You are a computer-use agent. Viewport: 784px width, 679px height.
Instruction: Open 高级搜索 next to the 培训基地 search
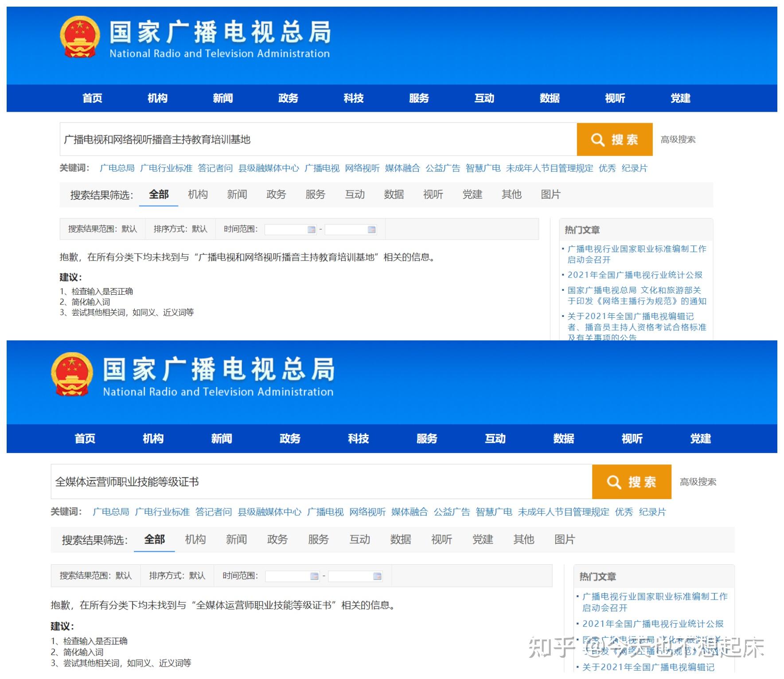(678, 140)
